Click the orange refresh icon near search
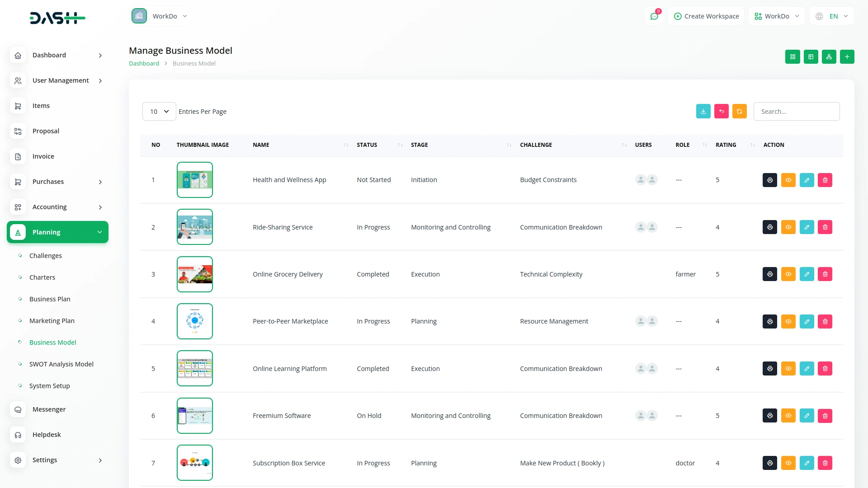 point(739,112)
